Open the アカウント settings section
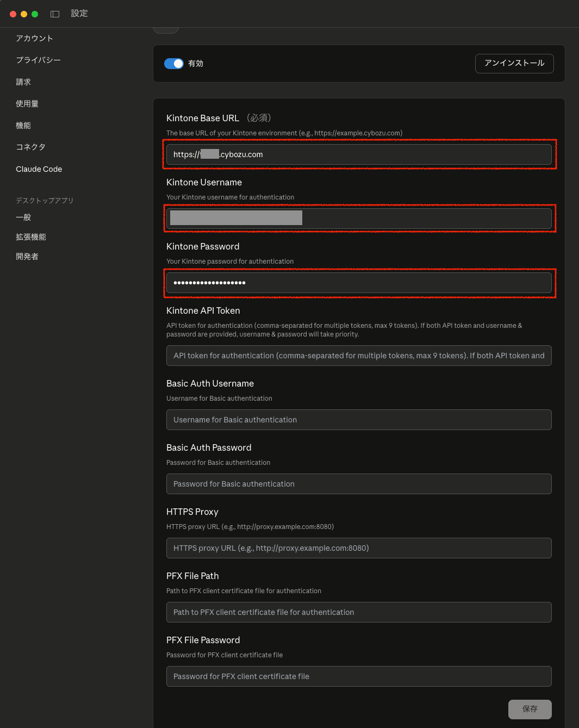Image resolution: width=579 pixels, height=728 pixels. pos(34,38)
